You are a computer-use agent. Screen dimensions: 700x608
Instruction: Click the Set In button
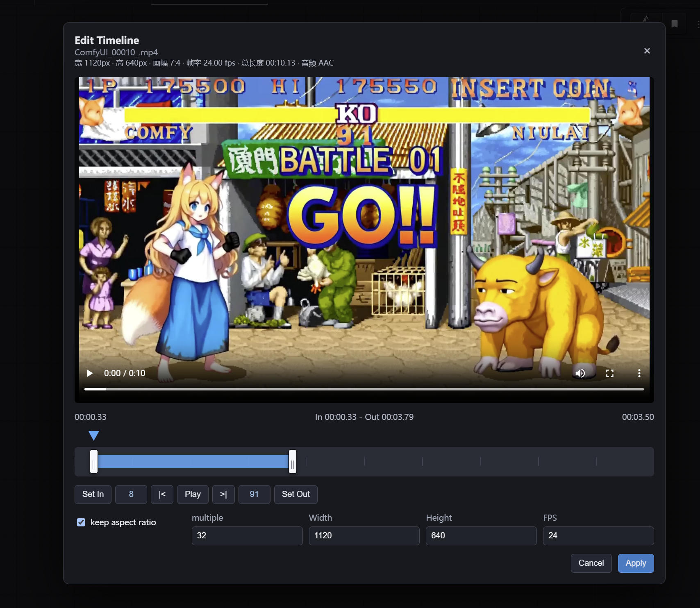(x=93, y=495)
